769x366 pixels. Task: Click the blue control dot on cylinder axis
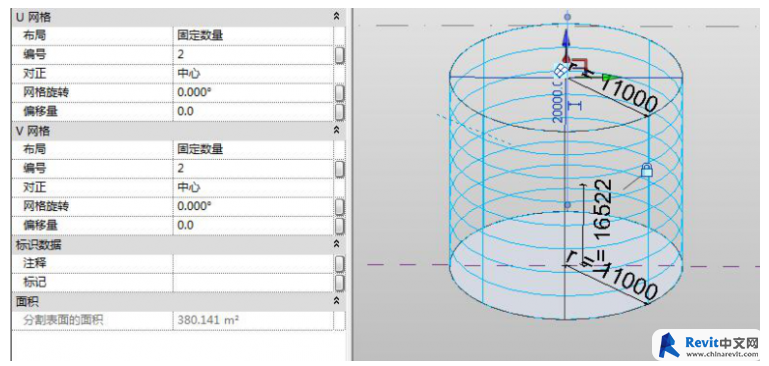[567, 204]
